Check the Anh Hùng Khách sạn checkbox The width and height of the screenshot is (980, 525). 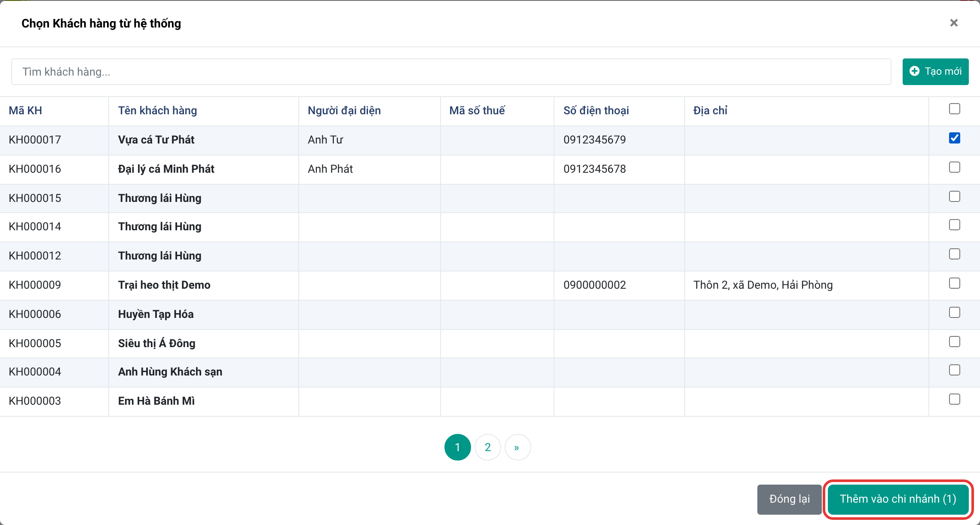(954, 370)
